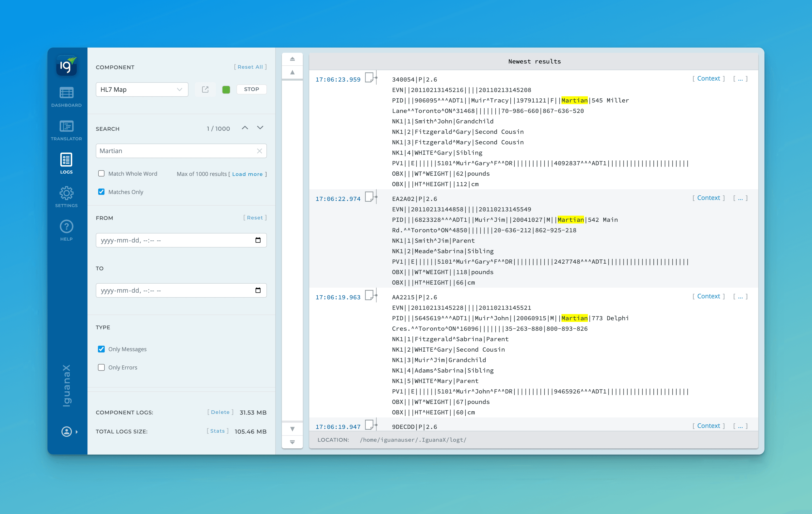Image resolution: width=812 pixels, height=514 pixels.
Task: Click message icon for 17:06:23.959 entry
Action: point(370,78)
